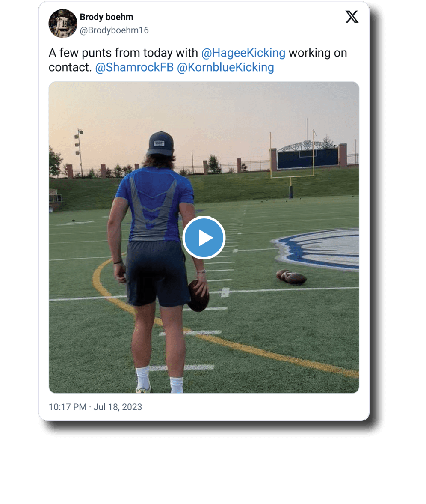Click the footballs lying on the turf

point(291,277)
